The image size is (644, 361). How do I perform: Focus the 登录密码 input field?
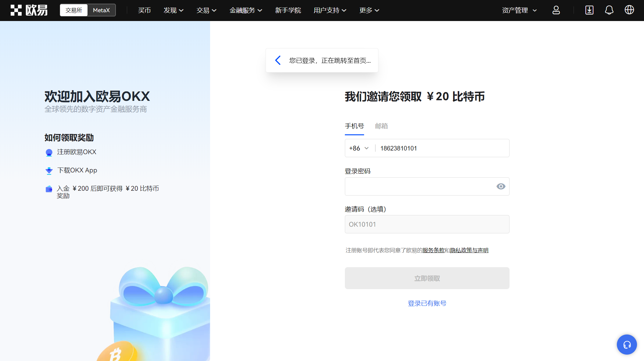427,186
